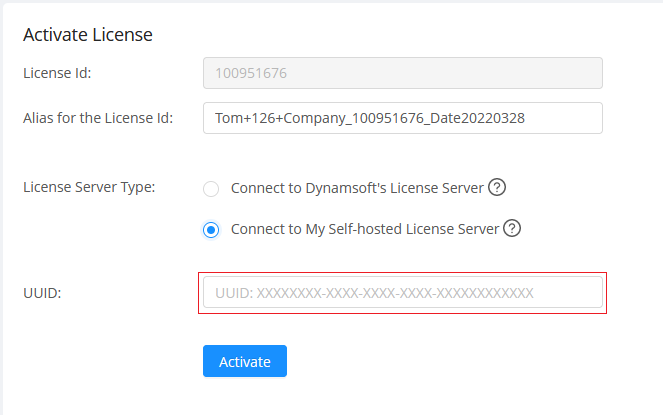663x415 pixels.
Task: Click into the Alias for the License Id field
Action: point(402,118)
